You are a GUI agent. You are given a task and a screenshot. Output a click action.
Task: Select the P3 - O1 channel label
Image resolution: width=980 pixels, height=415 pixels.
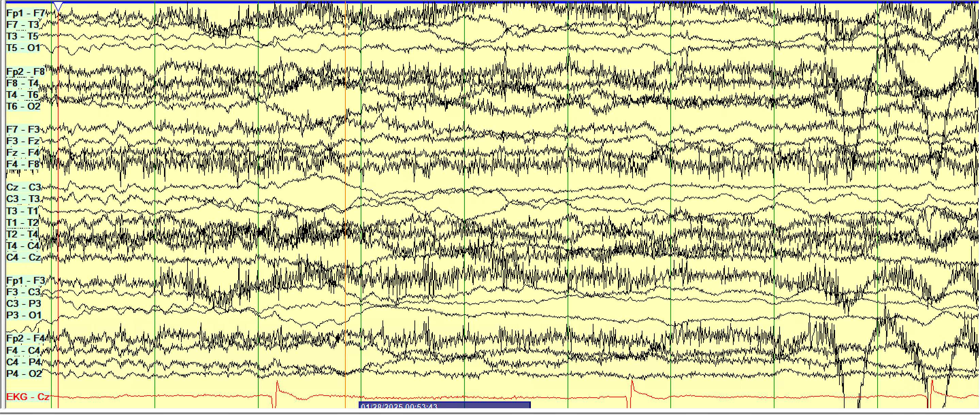point(23,315)
